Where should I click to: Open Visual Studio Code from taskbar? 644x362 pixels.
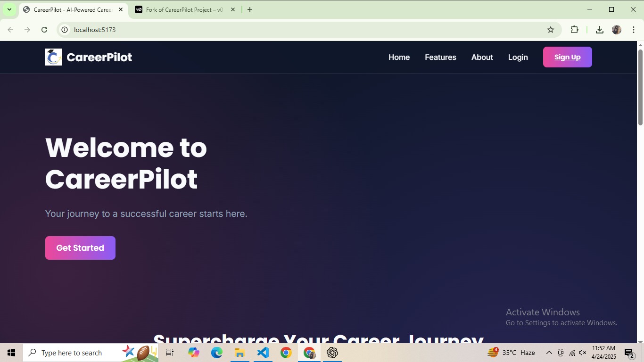click(263, 353)
